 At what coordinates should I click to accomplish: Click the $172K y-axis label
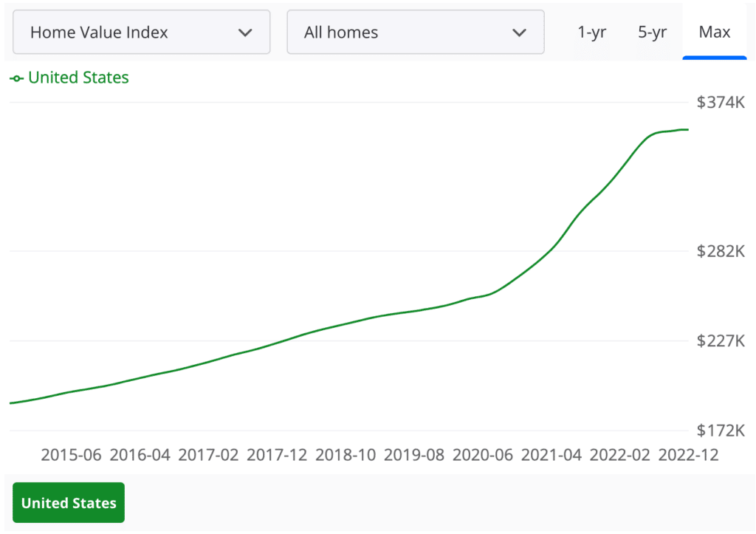coord(721,430)
